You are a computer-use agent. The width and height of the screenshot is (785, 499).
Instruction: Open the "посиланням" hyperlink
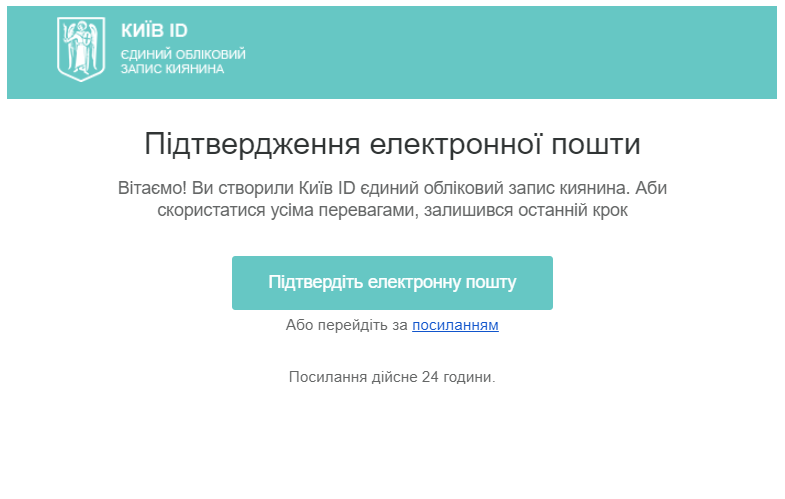click(455, 325)
